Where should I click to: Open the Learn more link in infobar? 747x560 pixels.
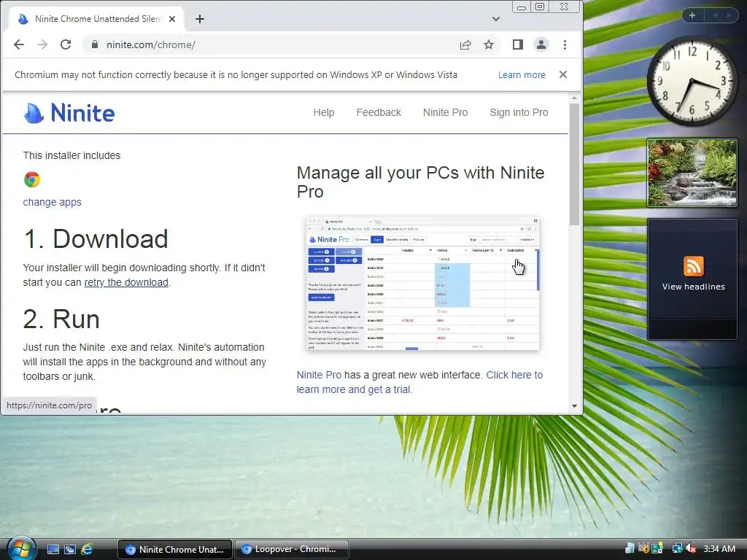coord(522,75)
